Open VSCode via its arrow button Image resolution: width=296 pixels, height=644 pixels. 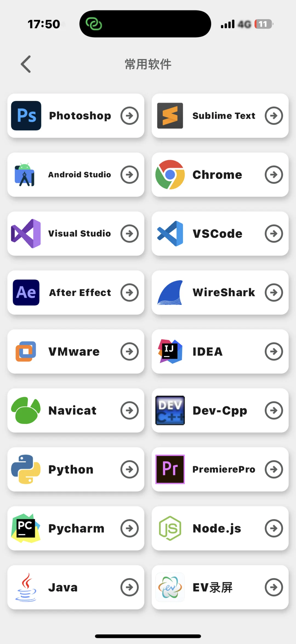pos(274,234)
